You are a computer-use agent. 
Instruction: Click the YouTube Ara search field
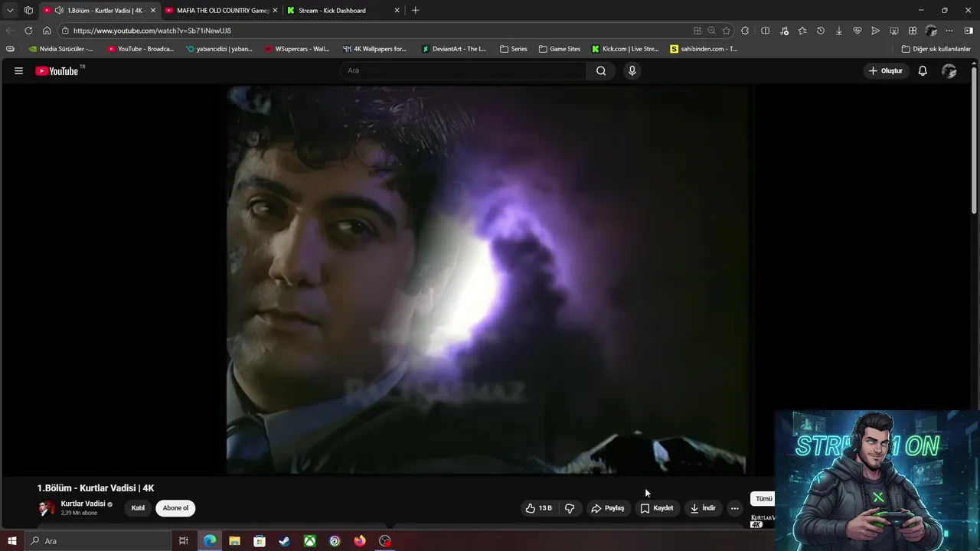[x=463, y=70]
